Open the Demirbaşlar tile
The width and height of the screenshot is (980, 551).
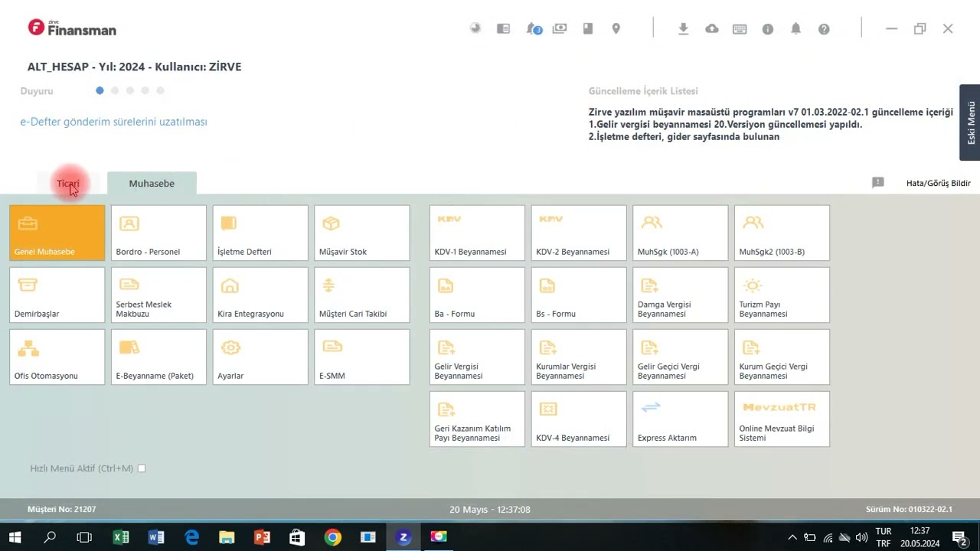click(x=57, y=295)
